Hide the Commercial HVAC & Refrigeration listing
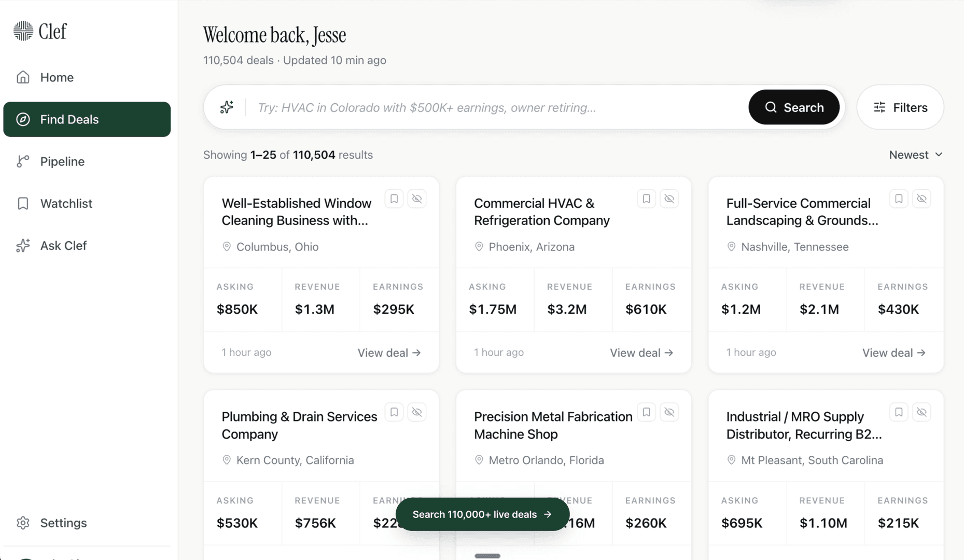The height and width of the screenshot is (560, 964). [x=669, y=199]
